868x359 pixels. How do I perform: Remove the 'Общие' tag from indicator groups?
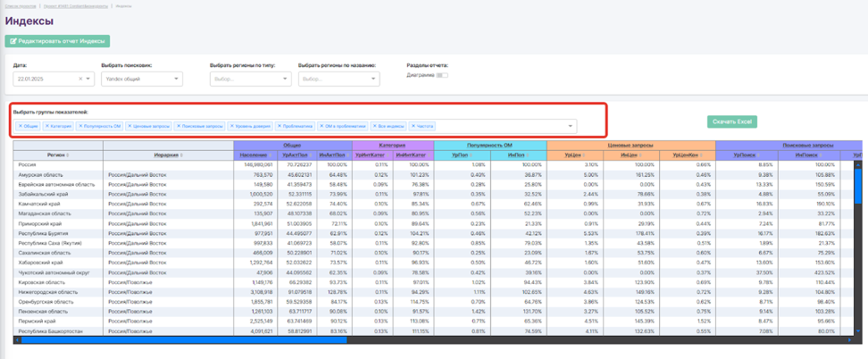pyautogui.click(x=21, y=126)
